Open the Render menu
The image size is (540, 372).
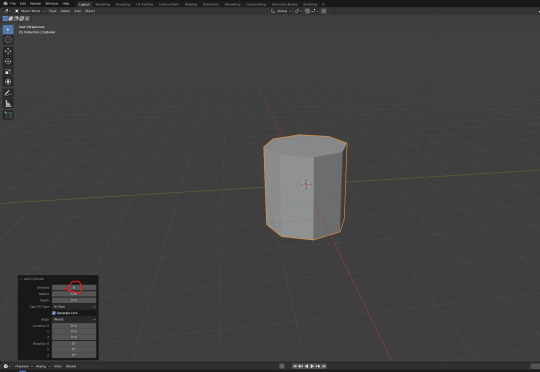(x=35, y=3)
